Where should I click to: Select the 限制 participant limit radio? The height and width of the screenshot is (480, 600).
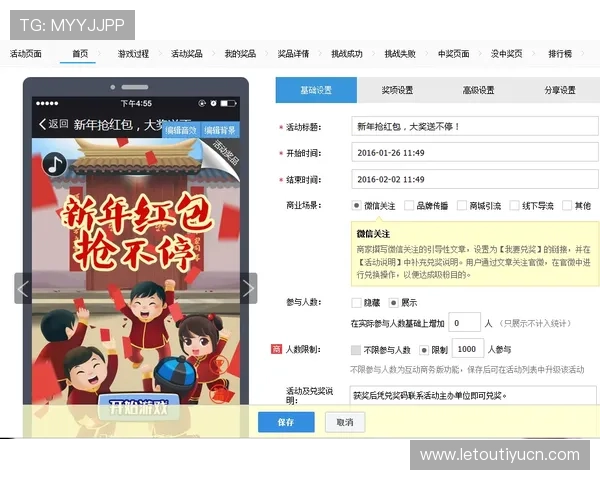coord(424,350)
